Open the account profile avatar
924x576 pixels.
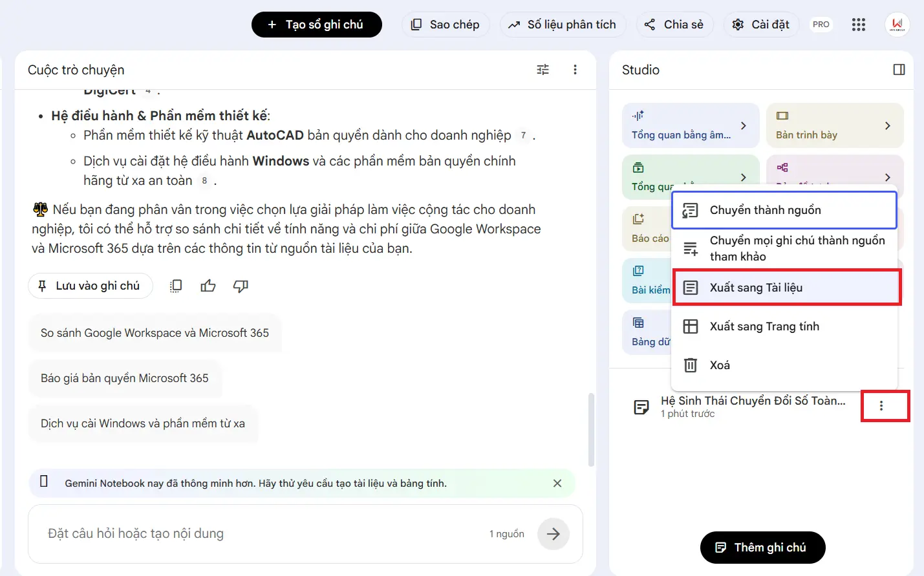tap(897, 25)
